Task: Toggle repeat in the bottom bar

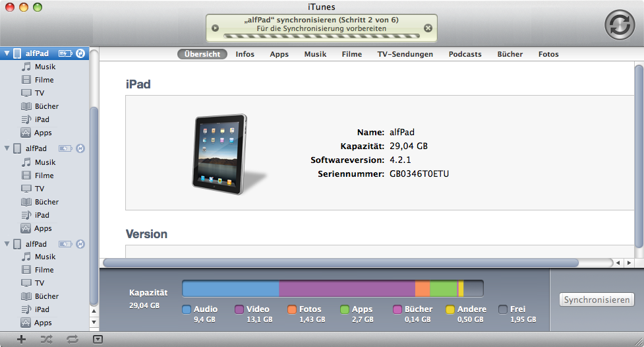Action: coord(73,339)
